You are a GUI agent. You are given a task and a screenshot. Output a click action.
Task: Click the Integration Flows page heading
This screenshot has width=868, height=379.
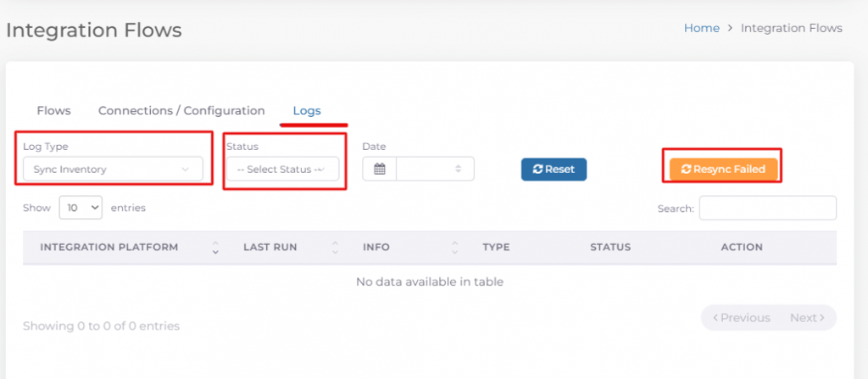(94, 30)
